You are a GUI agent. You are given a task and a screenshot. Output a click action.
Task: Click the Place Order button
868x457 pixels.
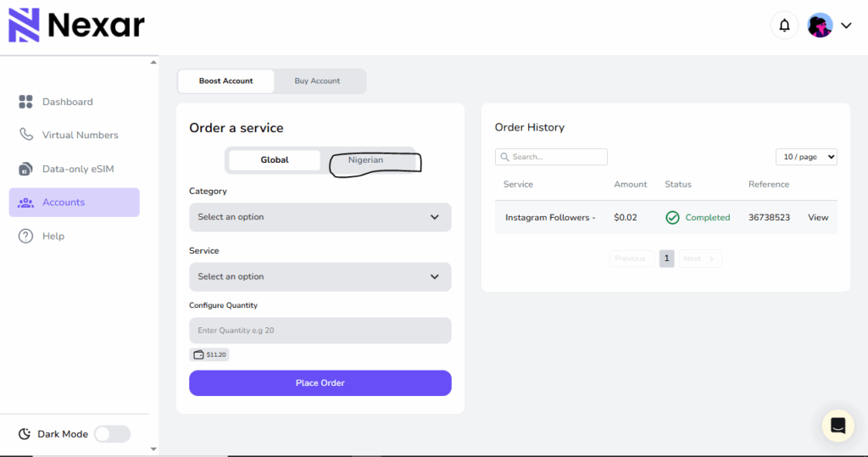click(x=320, y=383)
